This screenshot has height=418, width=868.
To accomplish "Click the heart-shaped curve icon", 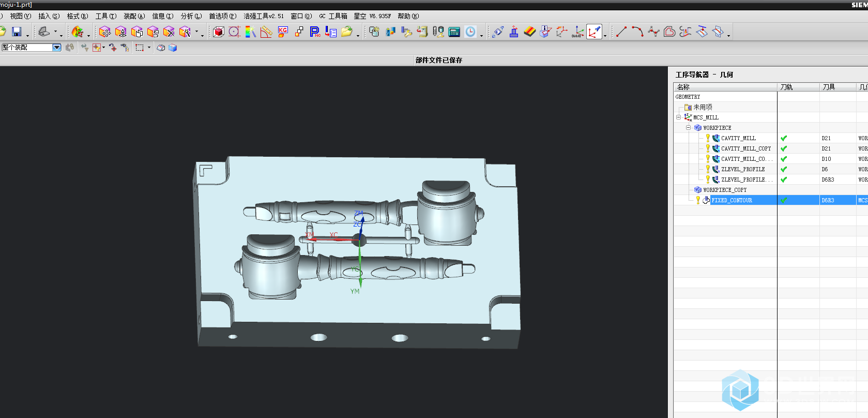I will 669,32.
